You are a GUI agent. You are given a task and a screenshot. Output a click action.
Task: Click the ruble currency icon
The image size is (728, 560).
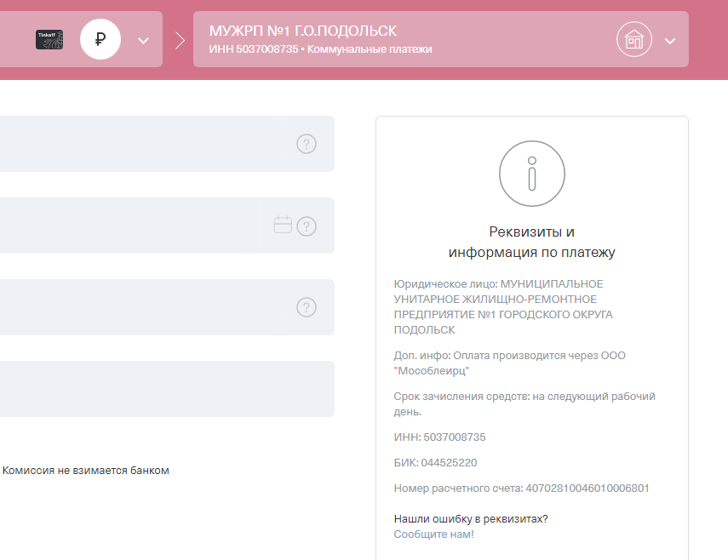click(100, 39)
